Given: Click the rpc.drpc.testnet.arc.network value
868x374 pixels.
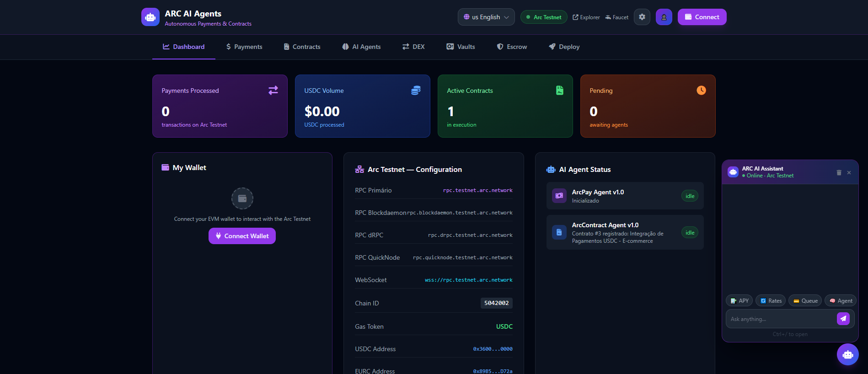Looking at the screenshot, I should pyautogui.click(x=470, y=235).
